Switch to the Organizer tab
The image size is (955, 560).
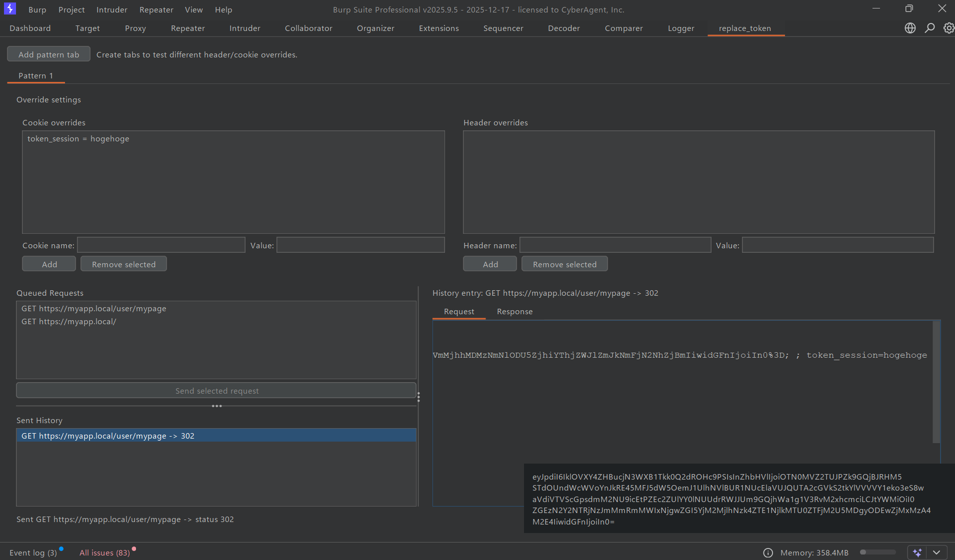pos(375,28)
